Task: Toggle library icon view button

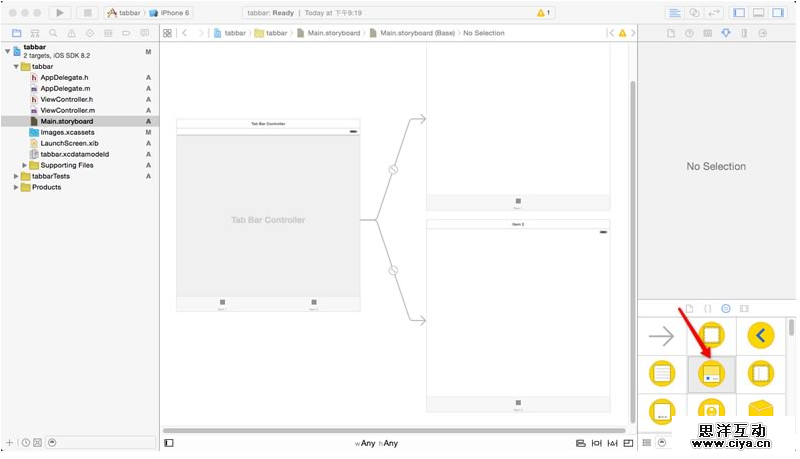Action: (x=646, y=443)
